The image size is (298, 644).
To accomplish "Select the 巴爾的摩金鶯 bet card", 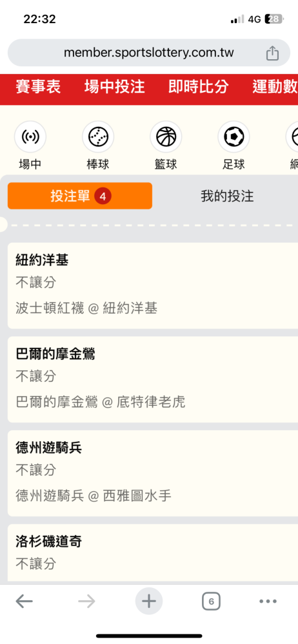I will (x=153, y=379).
